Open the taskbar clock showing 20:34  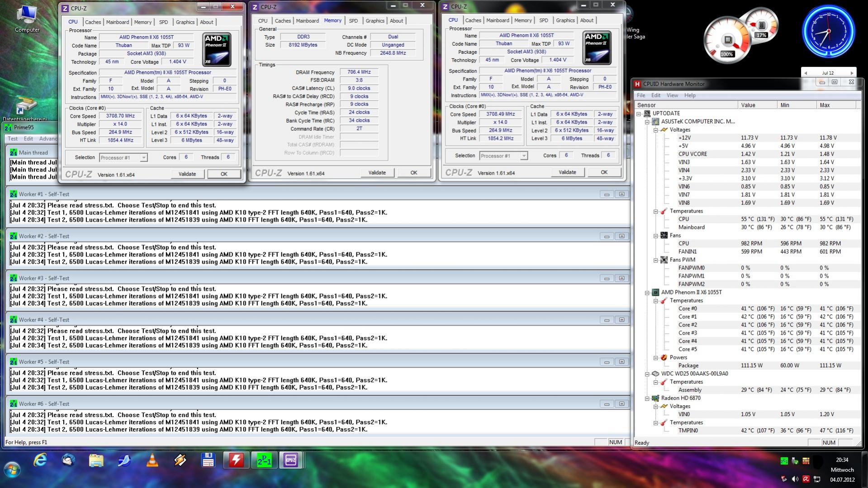click(842, 470)
